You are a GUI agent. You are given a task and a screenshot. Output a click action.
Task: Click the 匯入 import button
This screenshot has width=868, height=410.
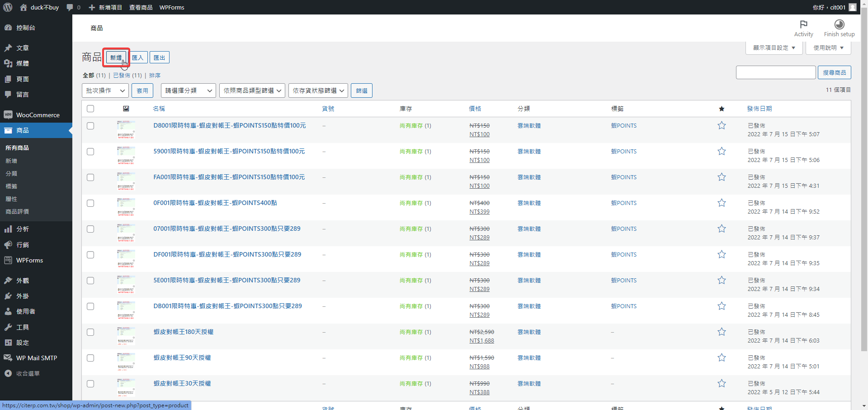pos(137,57)
